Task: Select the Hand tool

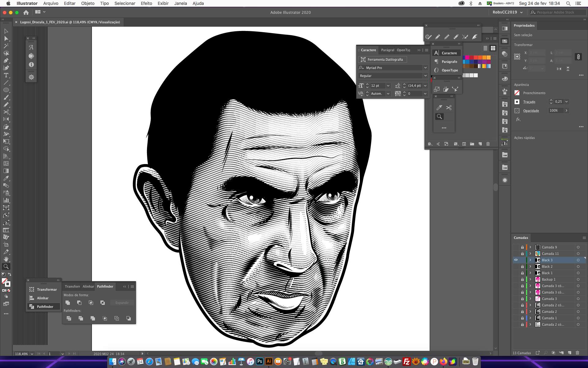Action: click(x=6, y=259)
